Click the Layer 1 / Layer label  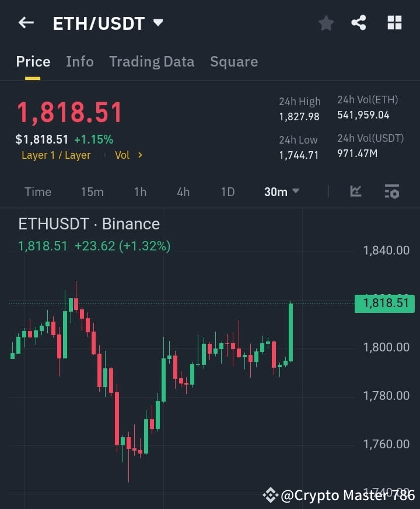[56, 155]
